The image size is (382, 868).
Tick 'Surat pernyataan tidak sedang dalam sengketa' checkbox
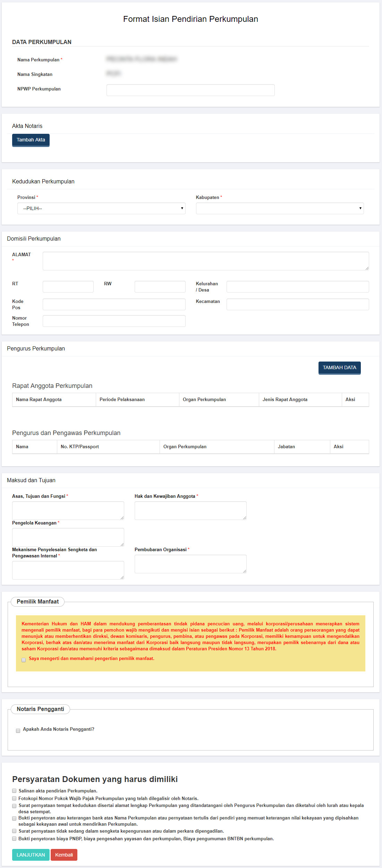pos(14,831)
